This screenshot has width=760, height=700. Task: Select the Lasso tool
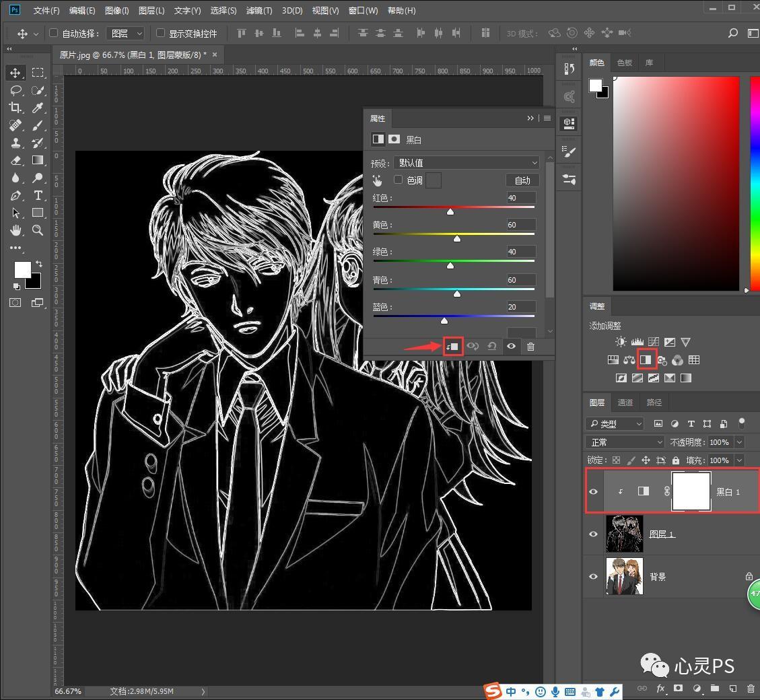click(15, 90)
